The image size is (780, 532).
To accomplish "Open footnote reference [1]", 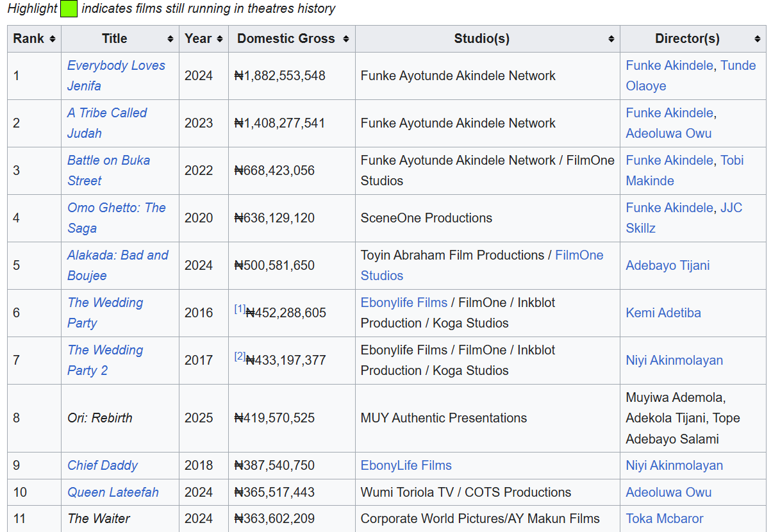I will (240, 309).
